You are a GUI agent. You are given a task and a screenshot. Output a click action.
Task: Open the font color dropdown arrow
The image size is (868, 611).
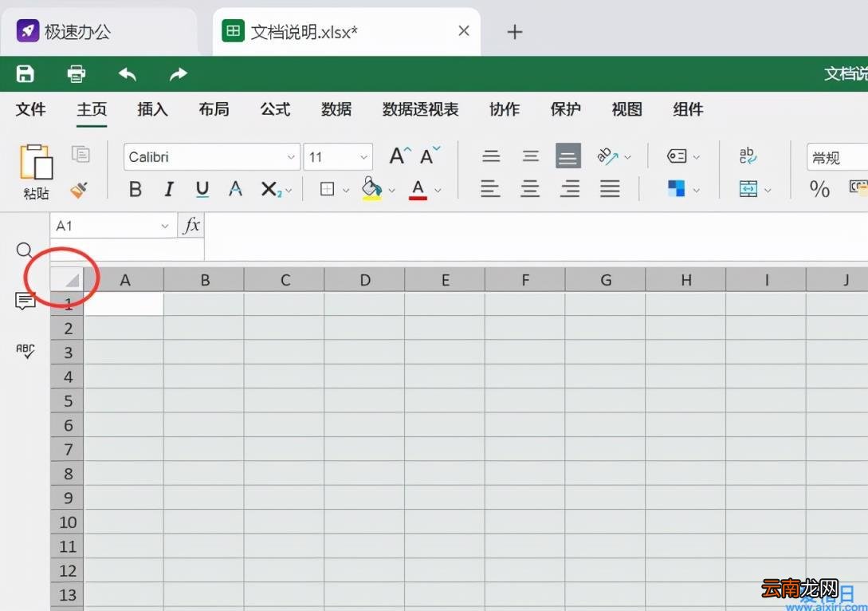point(438,191)
